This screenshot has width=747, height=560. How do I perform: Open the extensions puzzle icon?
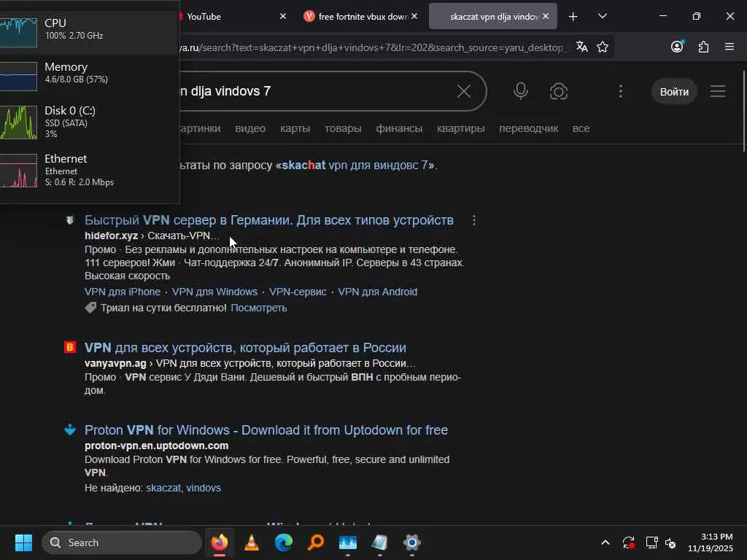click(703, 46)
